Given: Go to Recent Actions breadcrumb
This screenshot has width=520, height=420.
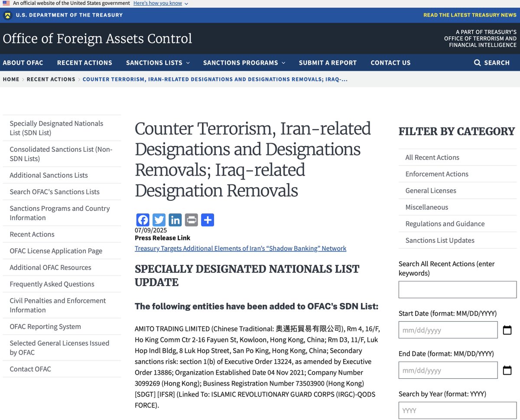Looking at the screenshot, I should [x=51, y=79].
